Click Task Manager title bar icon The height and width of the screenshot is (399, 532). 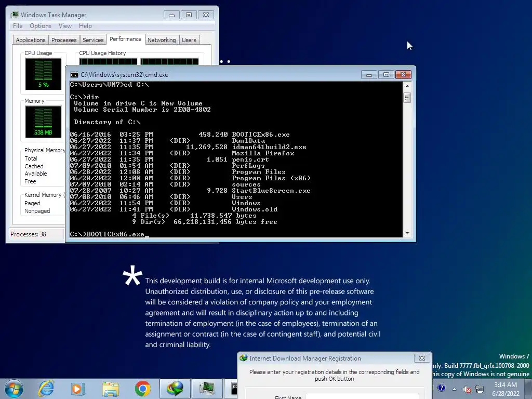pos(14,15)
